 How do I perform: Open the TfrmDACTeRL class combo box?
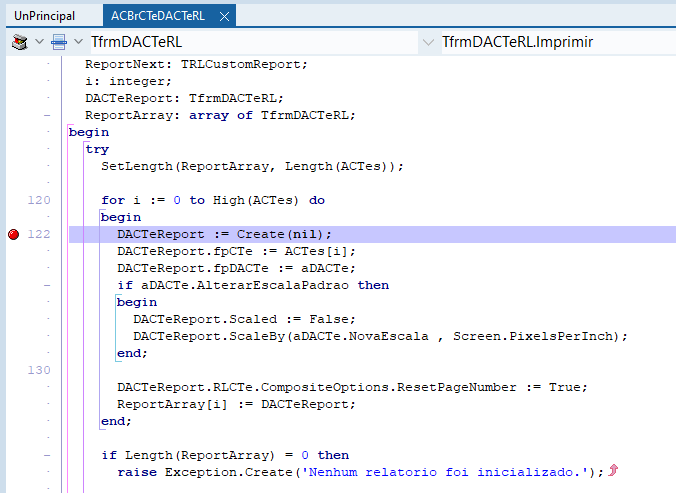pyautogui.click(x=254, y=42)
